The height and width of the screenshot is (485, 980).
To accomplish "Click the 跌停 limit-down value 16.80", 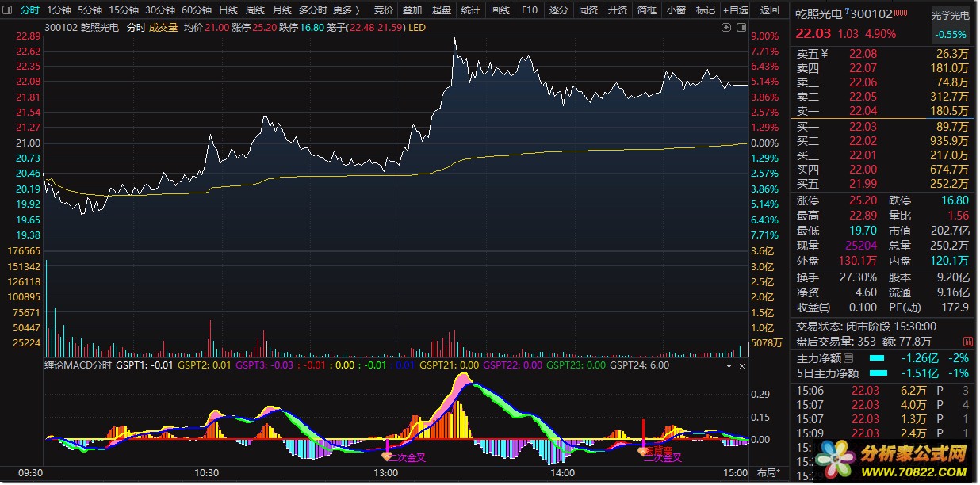I will pyautogui.click(x=955, y=200).
